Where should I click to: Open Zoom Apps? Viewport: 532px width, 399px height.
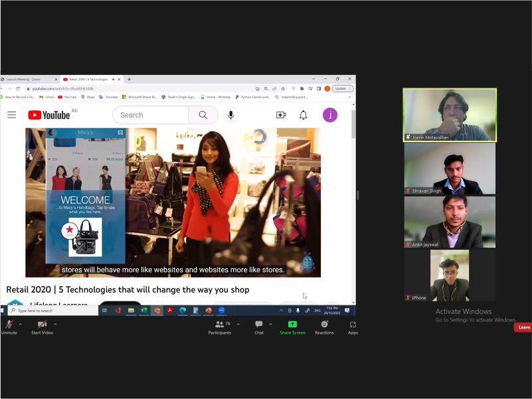click(x=353, y=327)
